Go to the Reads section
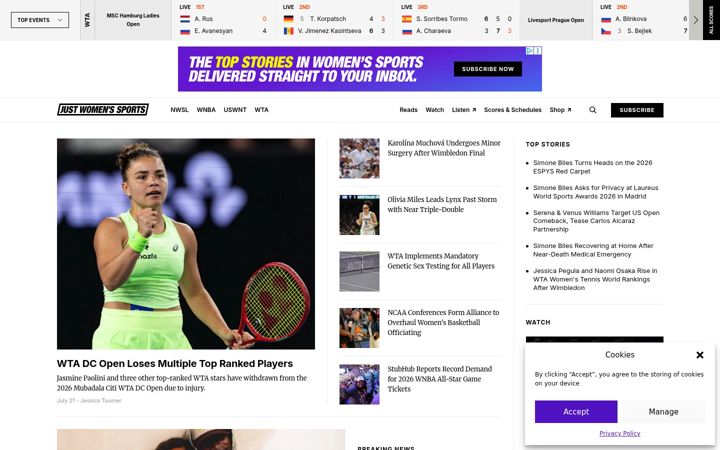 (x=408, y=110)
